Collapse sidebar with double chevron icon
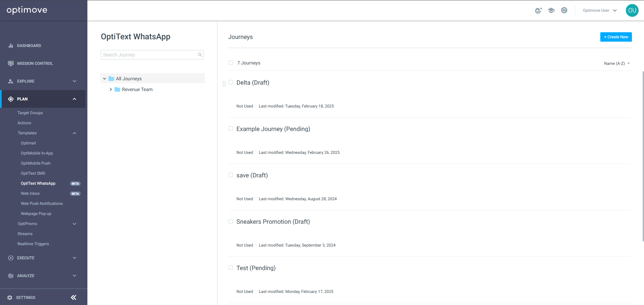 pos(74,297)
